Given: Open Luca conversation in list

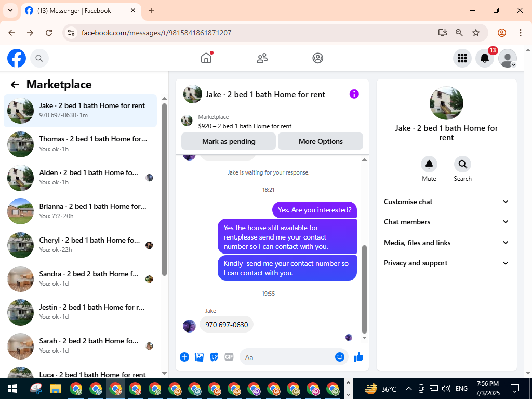Looking at the screenshot, I should [x=81, y=371].
